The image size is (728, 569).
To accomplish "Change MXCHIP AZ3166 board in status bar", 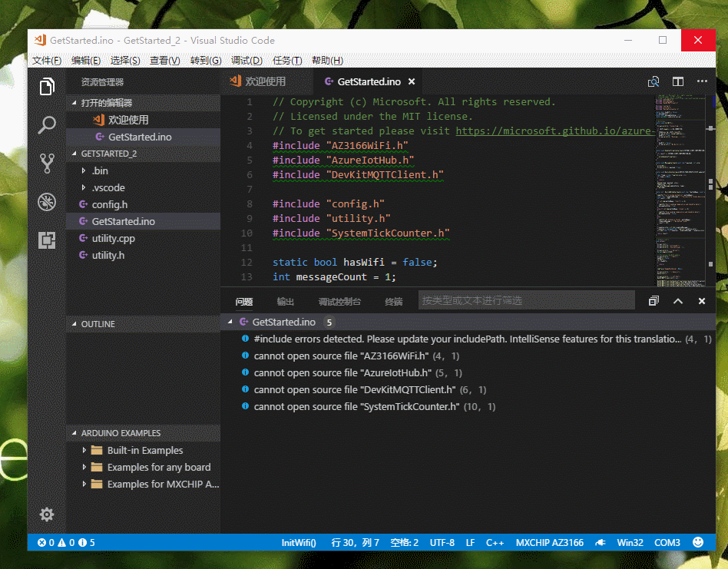I will (x=549, y=542).
